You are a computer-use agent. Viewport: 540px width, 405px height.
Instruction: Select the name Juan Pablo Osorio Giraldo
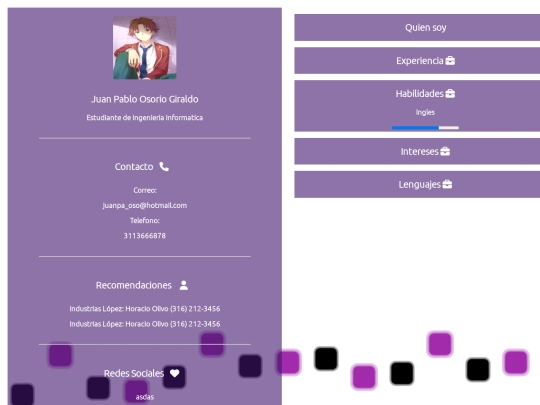(x=145, y=99)
